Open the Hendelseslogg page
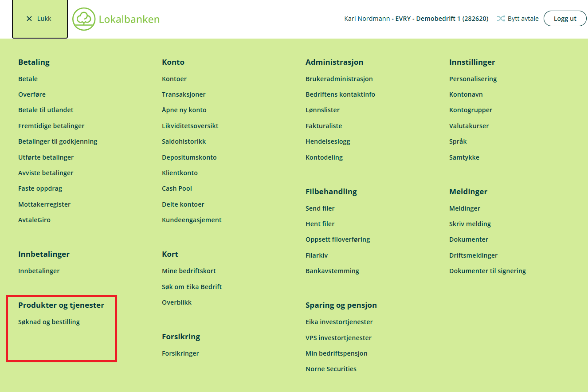This screenshot has width=588, height=392. tap(328, 141)
